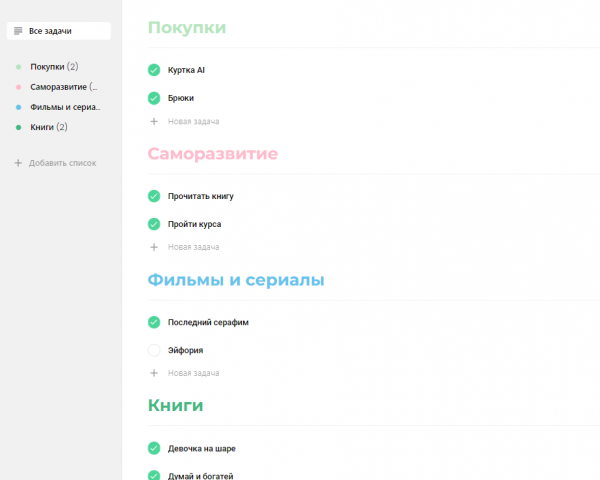Click the list icon beside Все задачи

point(18,31)
